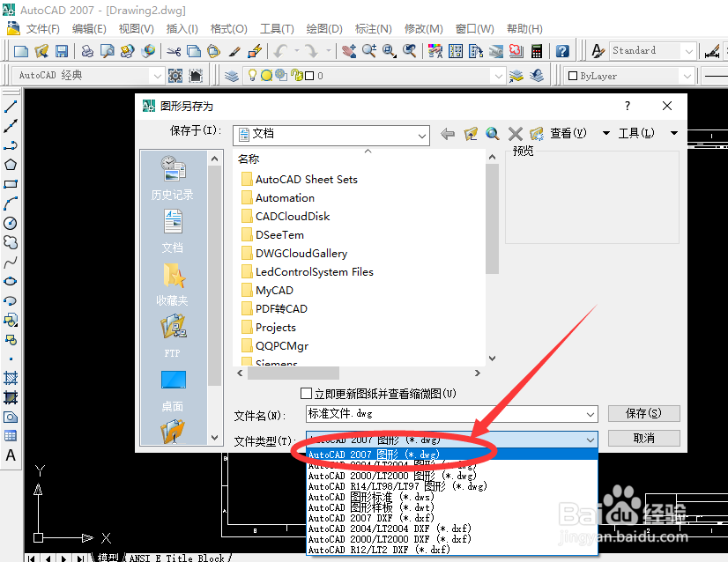Collapse the file type dropdown arrow
The height and width of the screenshot is (562, 728).
[x=591, y=440]
